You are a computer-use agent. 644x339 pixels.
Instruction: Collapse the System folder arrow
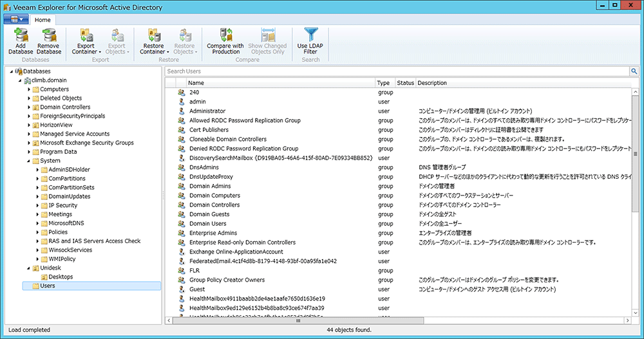(x=29, y=161)
